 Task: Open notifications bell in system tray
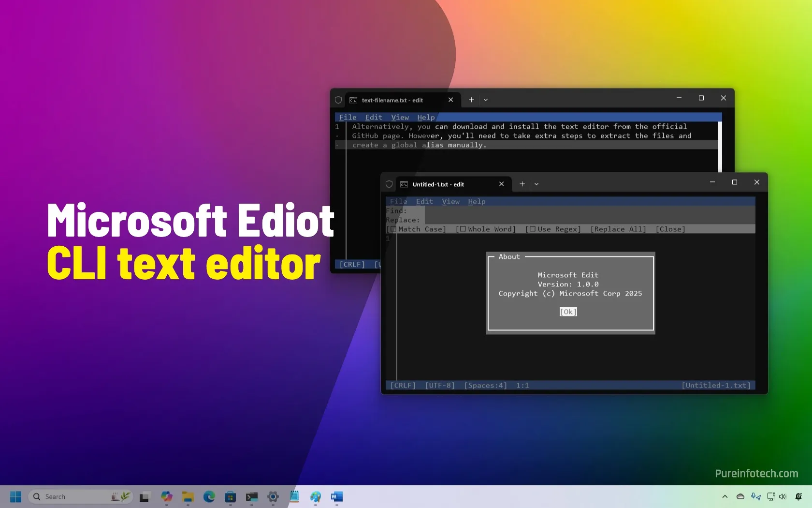click(x=798, y=497)
